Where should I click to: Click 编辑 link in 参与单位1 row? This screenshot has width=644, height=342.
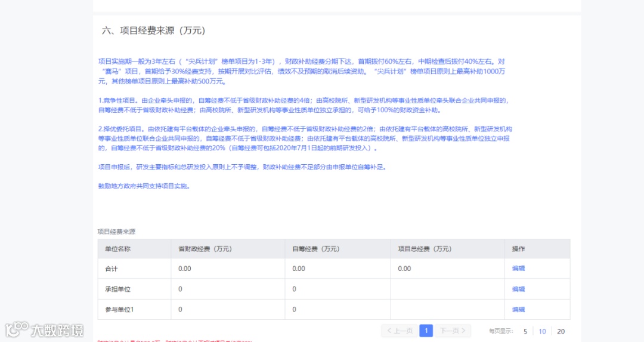[518, 310]
